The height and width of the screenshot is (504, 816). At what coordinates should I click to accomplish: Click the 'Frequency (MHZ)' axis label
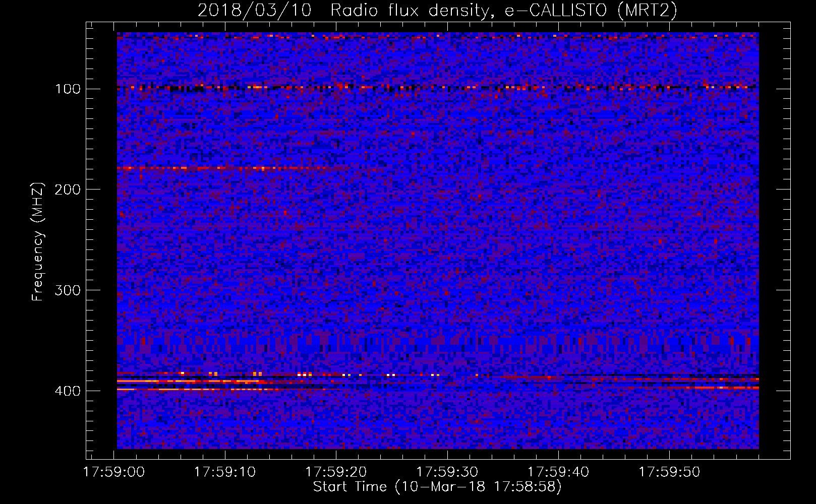coord(38,241)
